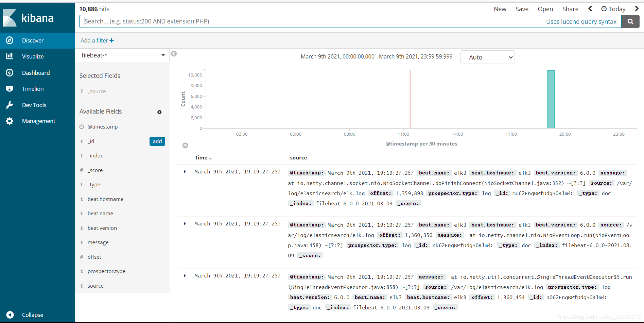Select the beat.name available field
The width and height of the screenshot is (644, 323).
pos(100,214)
